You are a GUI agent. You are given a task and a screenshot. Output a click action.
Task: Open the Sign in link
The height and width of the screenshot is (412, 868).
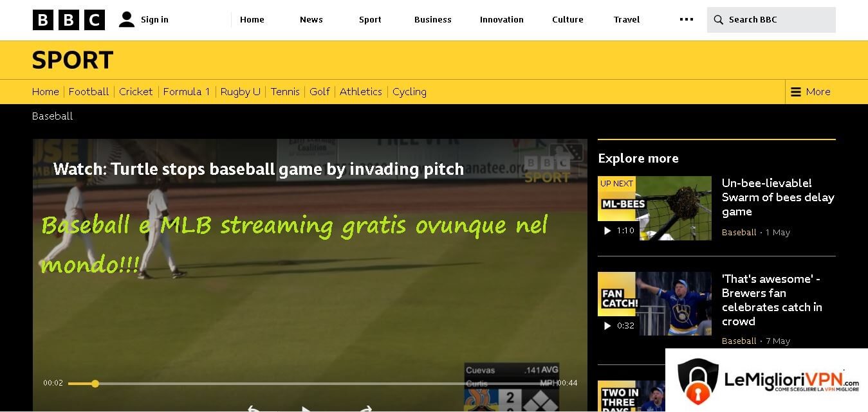click(154, 20)
